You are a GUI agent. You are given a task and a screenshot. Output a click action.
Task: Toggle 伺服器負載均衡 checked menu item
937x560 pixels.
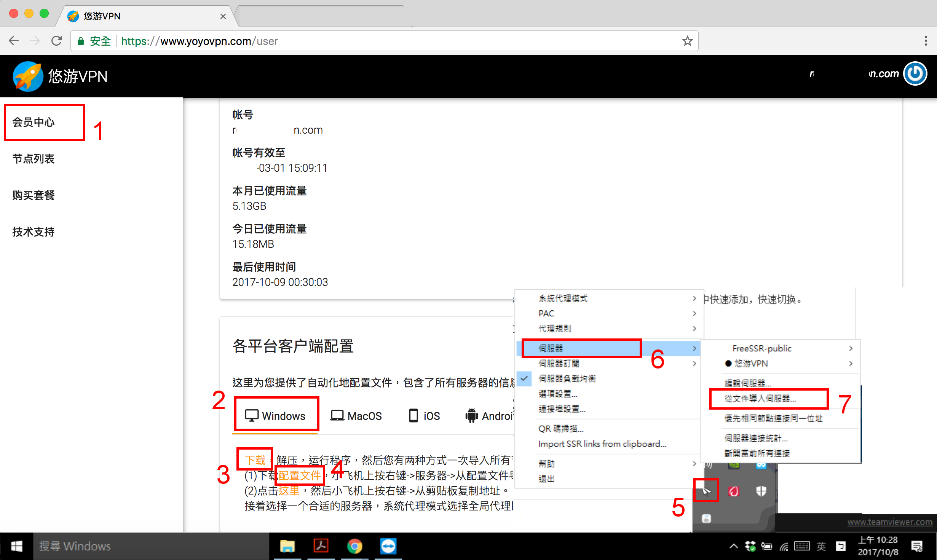point(567,378)
